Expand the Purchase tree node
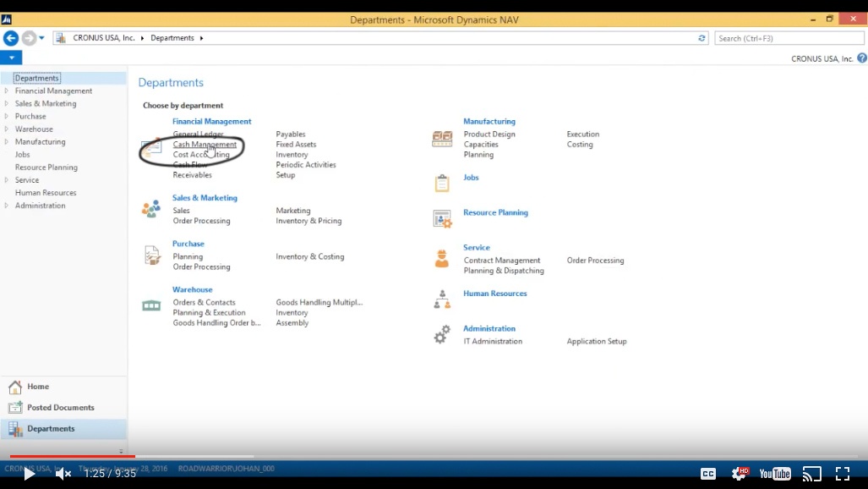 point(7,116)
